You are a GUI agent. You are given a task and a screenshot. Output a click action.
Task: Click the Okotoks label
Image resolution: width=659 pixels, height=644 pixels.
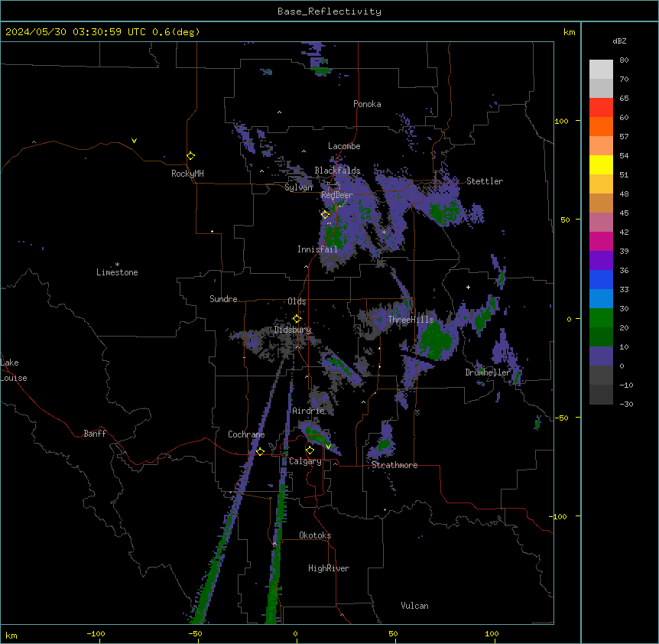coord(315,535)
